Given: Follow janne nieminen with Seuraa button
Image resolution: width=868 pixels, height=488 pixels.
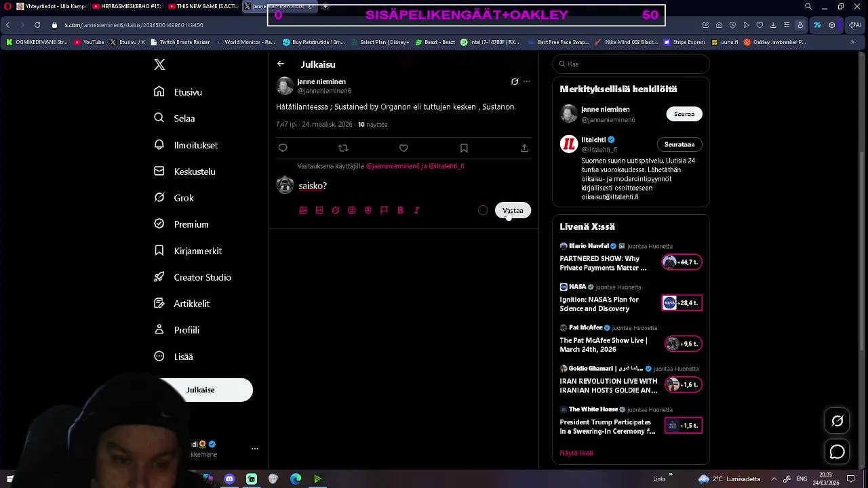Looking at the screenshot, I should point(684,114).
